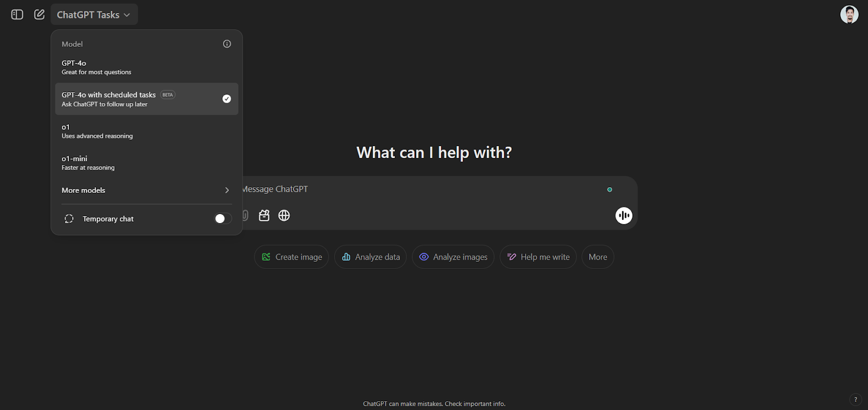This screenshot has height=410, width=868.
Task: Click the Temporary chat dashed circle icon
Action: click(69, 219)
